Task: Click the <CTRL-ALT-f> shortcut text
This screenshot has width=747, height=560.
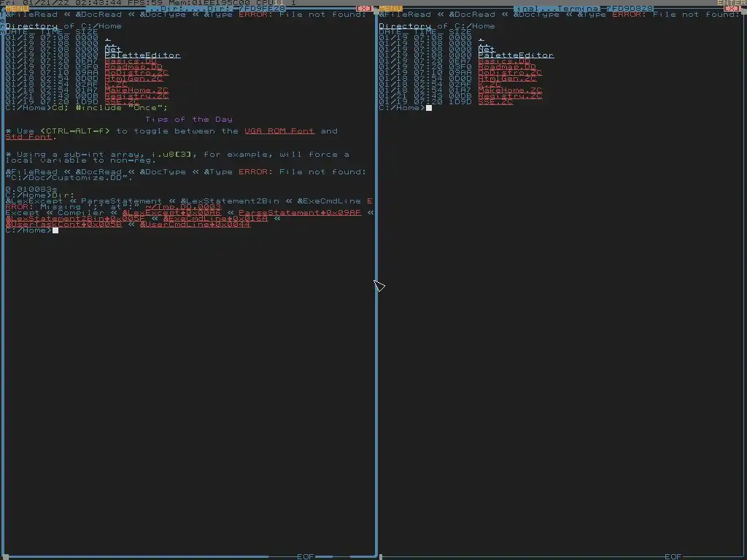Action: coord(75,131)
